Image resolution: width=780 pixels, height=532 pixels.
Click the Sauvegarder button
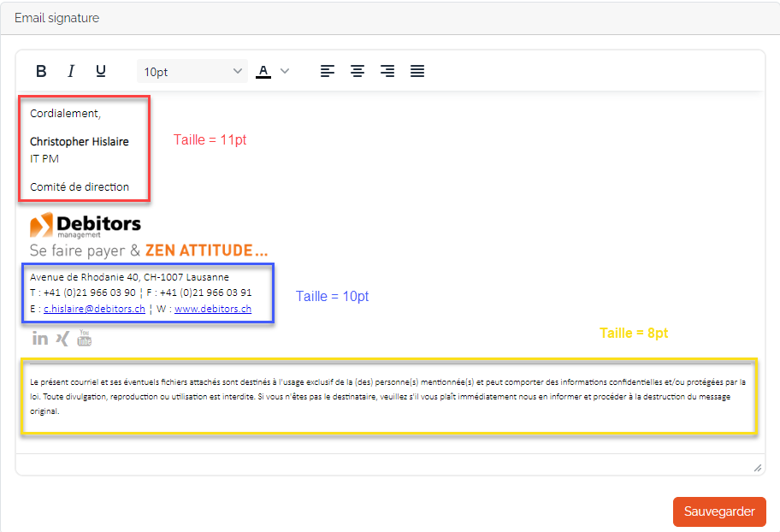(718, 511)
